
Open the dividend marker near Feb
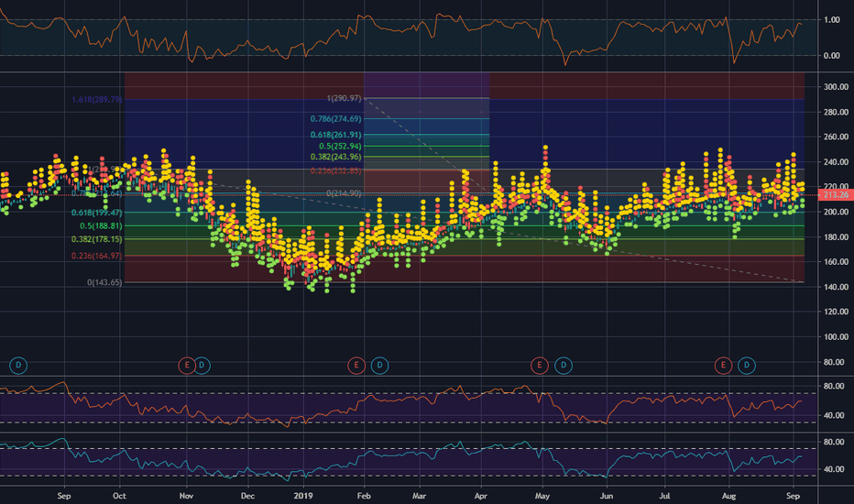[x=379, y=365]
